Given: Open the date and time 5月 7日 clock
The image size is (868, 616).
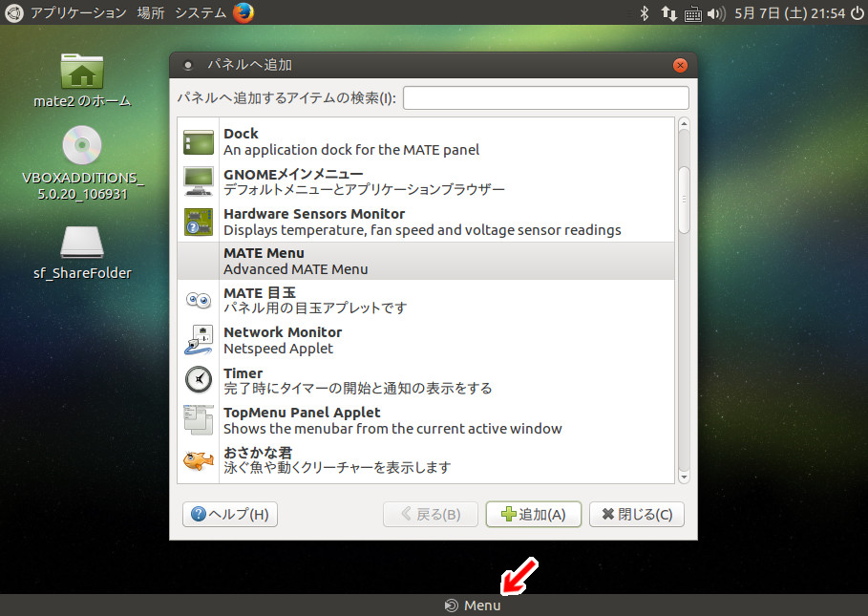Looking at the screenshot, I should (790, 13).
